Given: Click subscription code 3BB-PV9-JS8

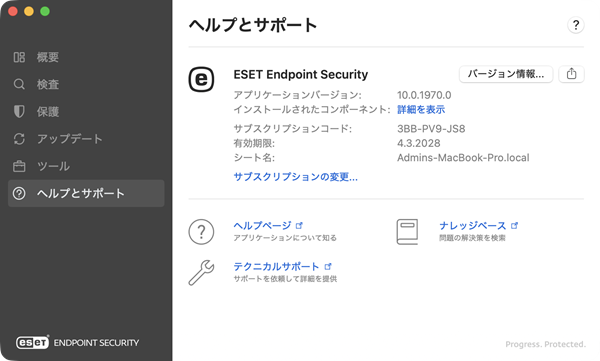Looking at the screenshot, I should click(431, 129).
